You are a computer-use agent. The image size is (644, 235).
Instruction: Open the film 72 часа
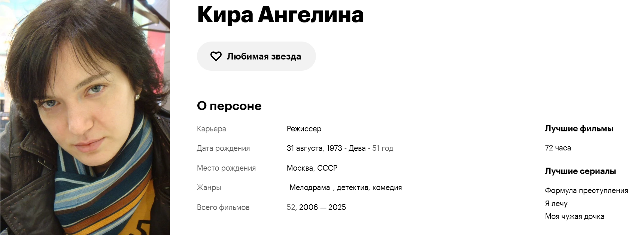point(558,148)
